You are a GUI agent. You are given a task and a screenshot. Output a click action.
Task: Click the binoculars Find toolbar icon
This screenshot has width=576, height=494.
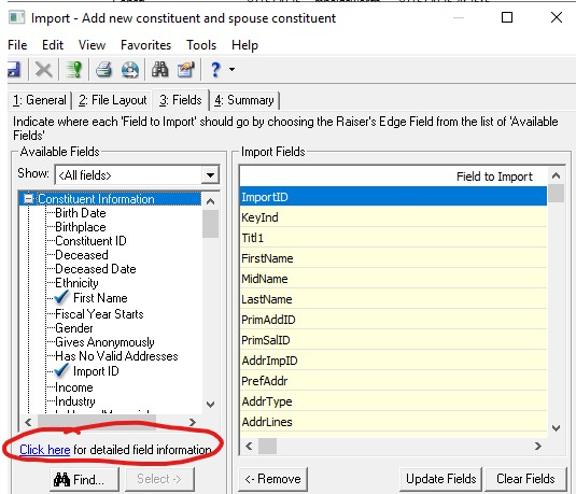click(x=160, y=69)
